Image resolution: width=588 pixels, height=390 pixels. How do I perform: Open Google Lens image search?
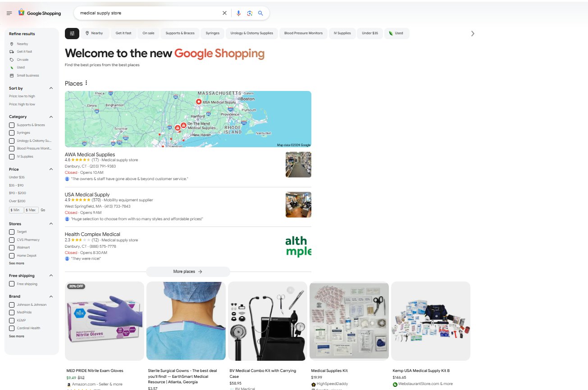pos(250,13)
